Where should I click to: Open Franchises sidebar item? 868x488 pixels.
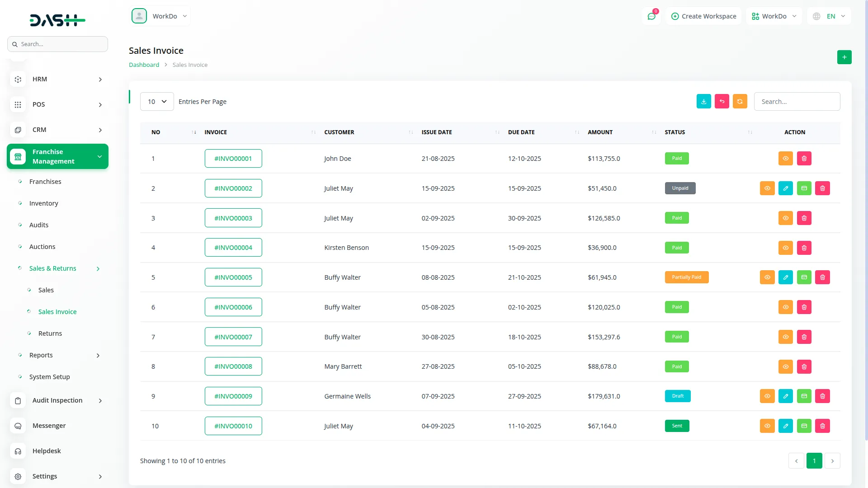[x=45, y=182]
